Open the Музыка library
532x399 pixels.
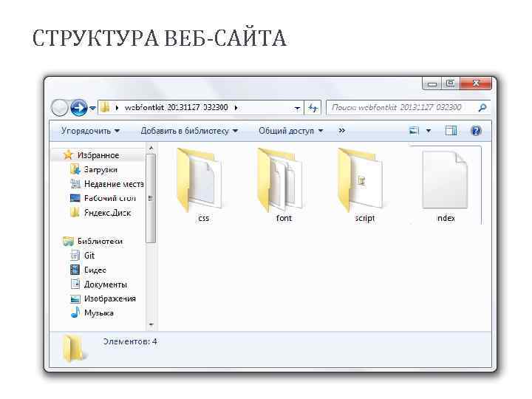click(99, 313)
